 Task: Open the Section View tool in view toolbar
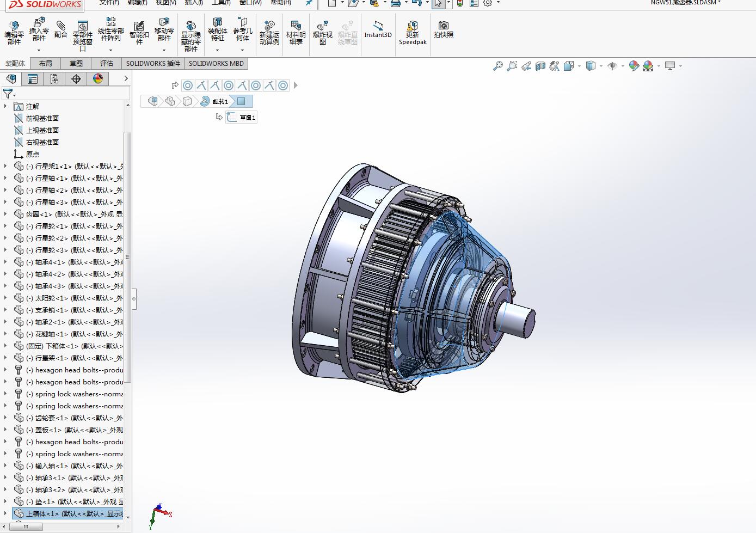point(540,66)
